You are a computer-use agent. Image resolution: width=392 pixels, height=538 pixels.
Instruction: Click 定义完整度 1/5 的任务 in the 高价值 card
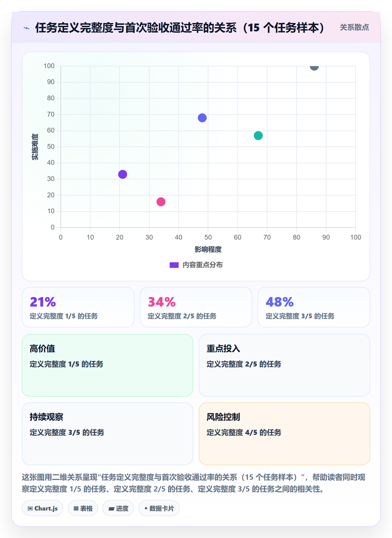click(x=66, y=364)
